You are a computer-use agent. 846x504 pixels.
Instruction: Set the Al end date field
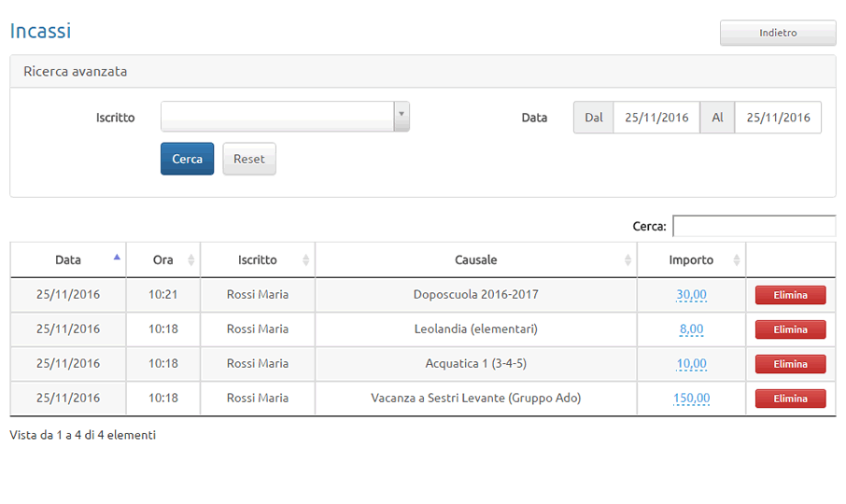778,118
